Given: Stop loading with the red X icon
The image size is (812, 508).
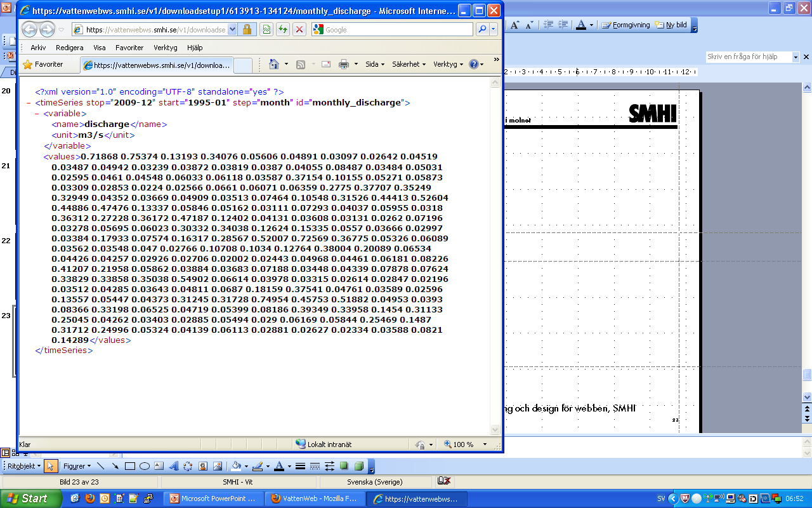Looking at the screenshot, I should [x=299, y=29].
